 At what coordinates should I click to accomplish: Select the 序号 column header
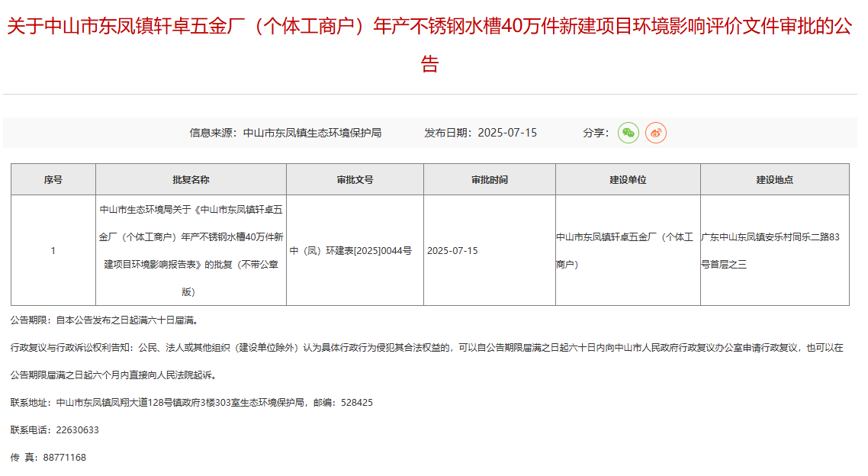pos(53,180)
